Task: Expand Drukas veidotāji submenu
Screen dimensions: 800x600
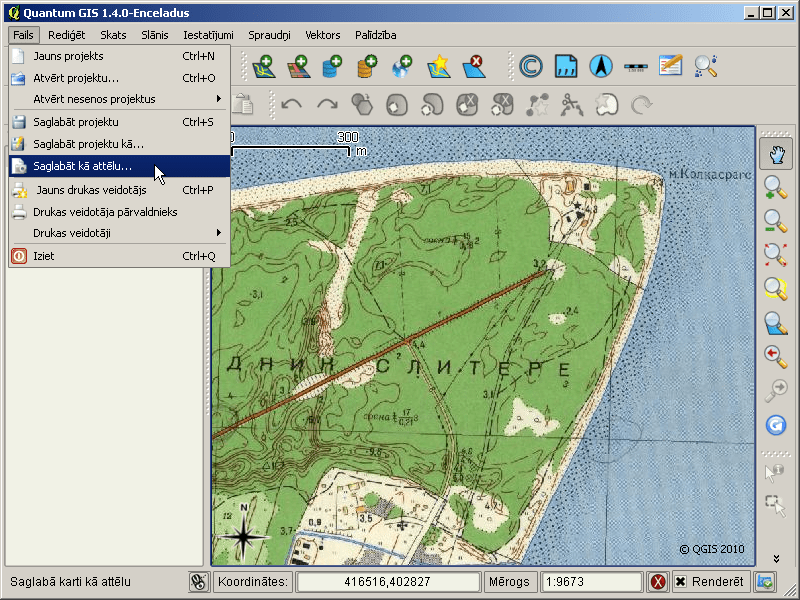Action: click(119, 233)
